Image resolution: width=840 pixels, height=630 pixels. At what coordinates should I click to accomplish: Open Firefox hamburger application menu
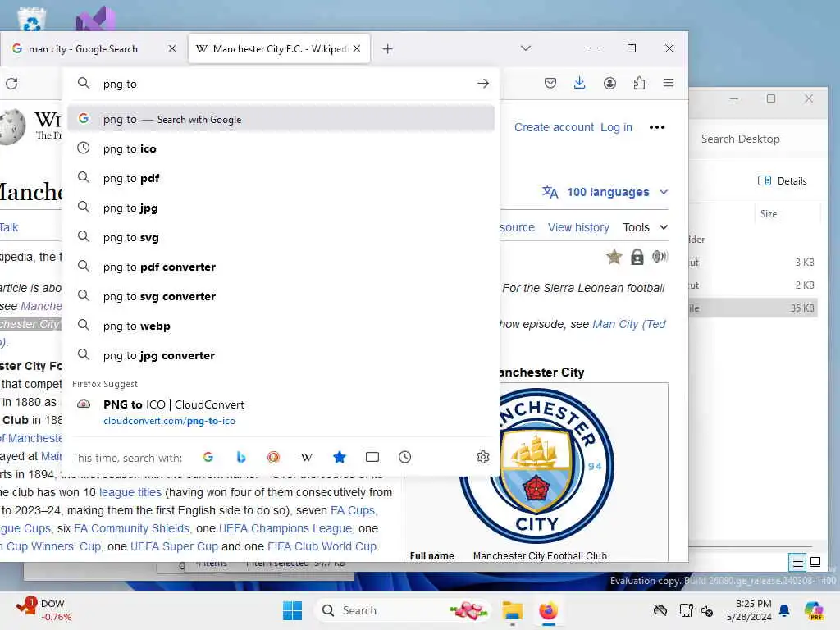click(668, 83)
